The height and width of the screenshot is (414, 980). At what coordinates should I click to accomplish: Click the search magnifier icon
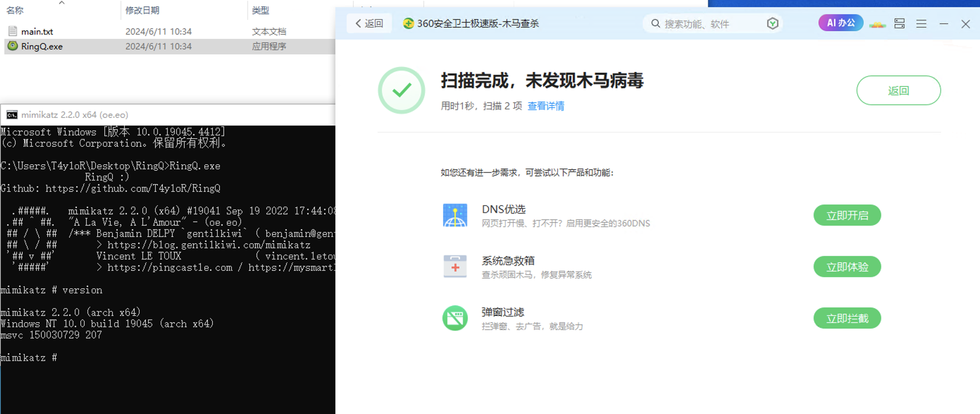click(655, 24)
